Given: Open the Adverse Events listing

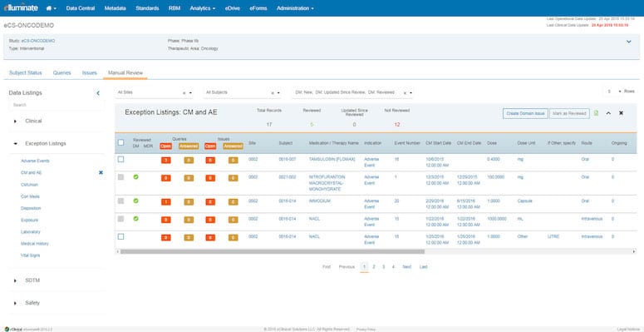Looking at the screenshot, I should (35, 161).
